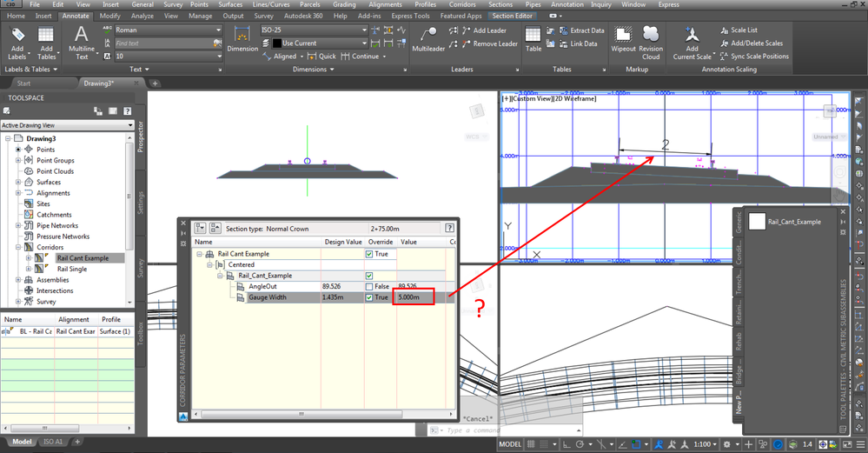Toggle Rail_Cant_Example subassembly override checkbox
Viewport: 868px width, 453px height.
369,276
